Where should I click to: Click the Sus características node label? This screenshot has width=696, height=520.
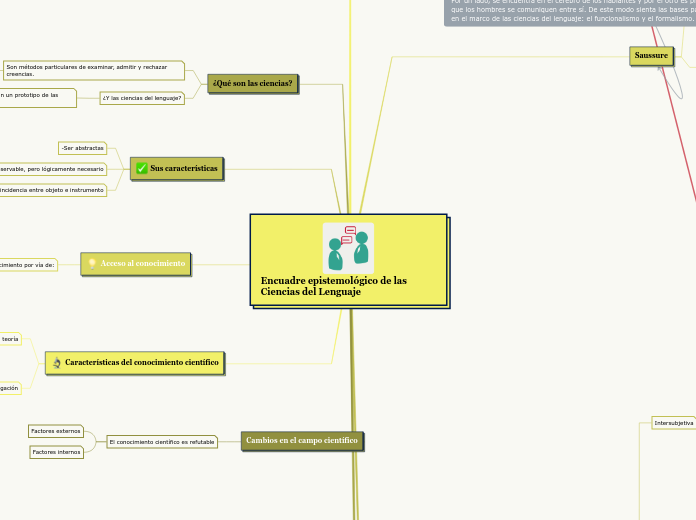184,168
